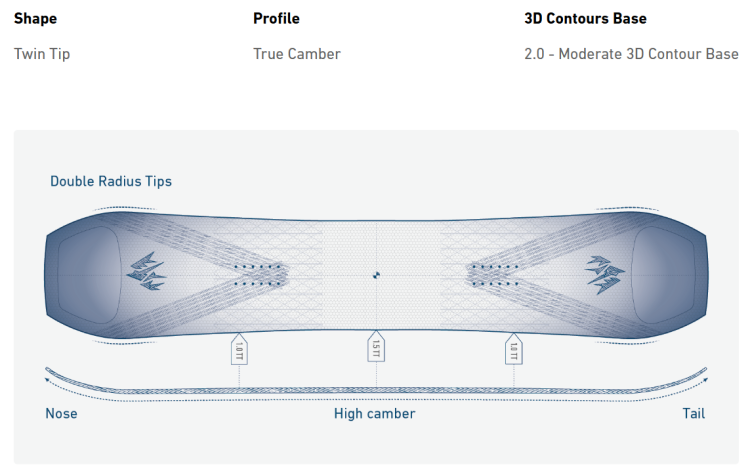The image size is (750, 471).
Task: Click the Jones logo near the nose
Action: (146, 270)
